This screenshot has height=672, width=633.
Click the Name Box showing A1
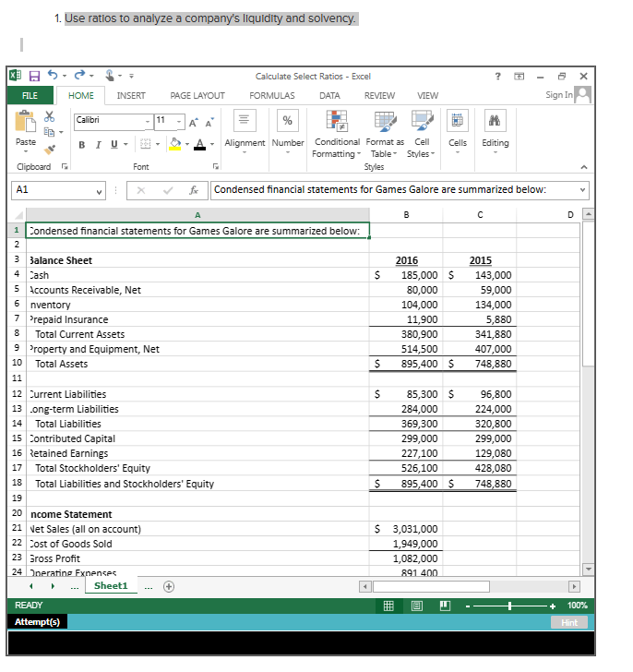58,190
